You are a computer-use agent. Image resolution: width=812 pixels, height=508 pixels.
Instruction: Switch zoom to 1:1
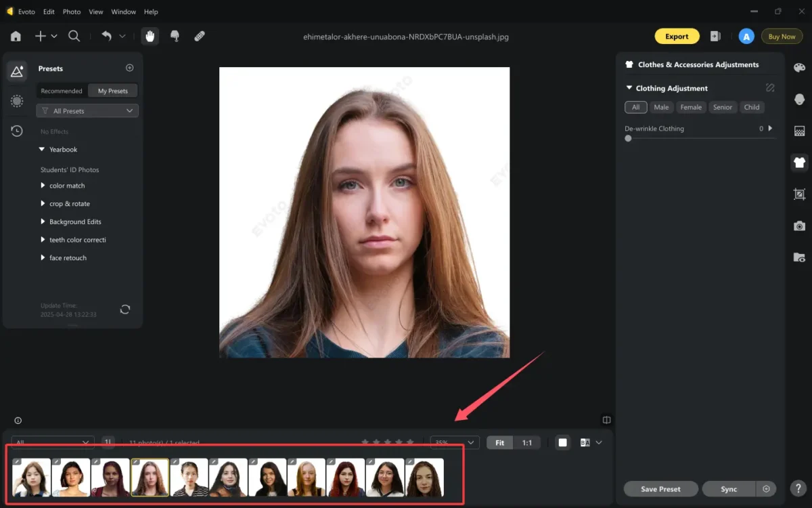tap(527, 443)
